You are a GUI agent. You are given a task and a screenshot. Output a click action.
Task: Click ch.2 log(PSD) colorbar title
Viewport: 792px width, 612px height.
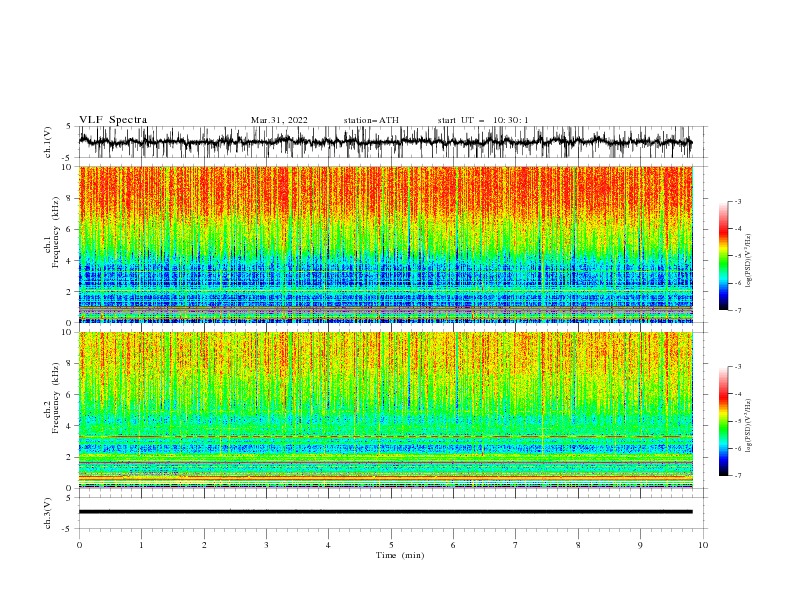[x=749, y=426]
